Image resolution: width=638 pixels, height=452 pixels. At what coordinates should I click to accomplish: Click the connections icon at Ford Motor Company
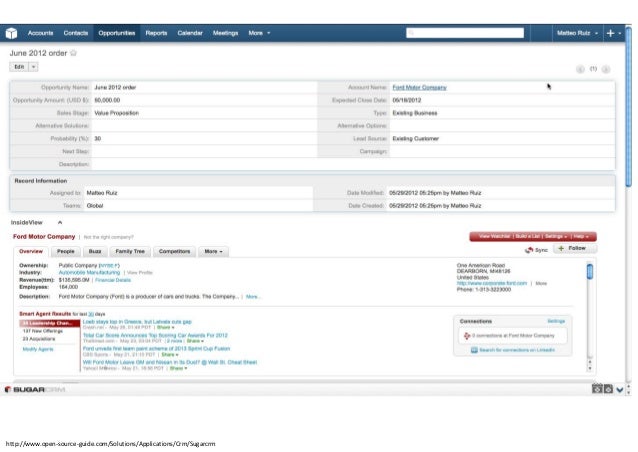pos(467,336)
